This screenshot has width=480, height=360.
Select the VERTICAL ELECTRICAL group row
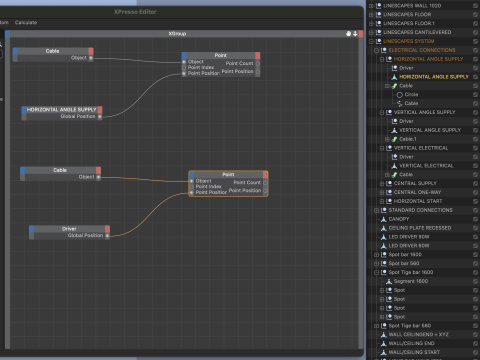coord(423,148)
